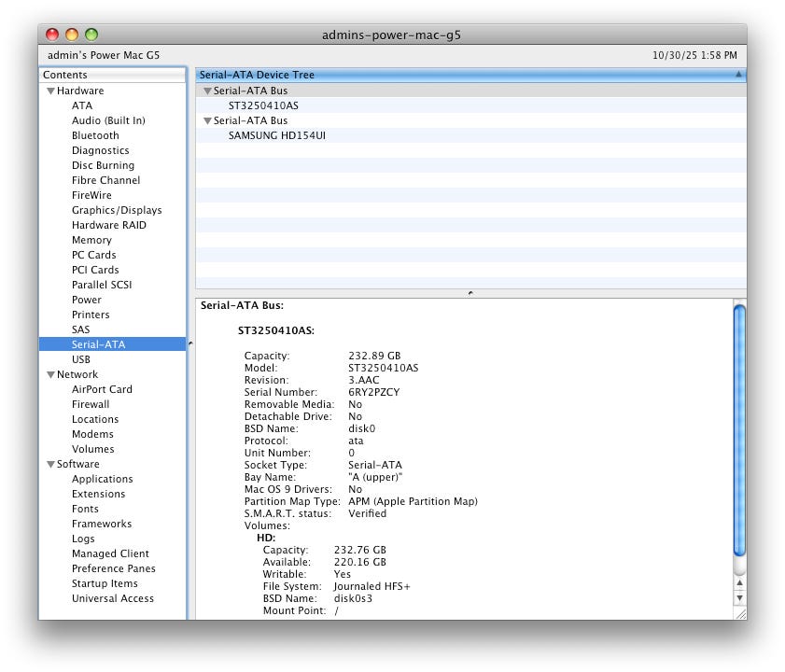785x672 pixels.
Task: Select AirPort Card under Network
Action: (102, 389)
